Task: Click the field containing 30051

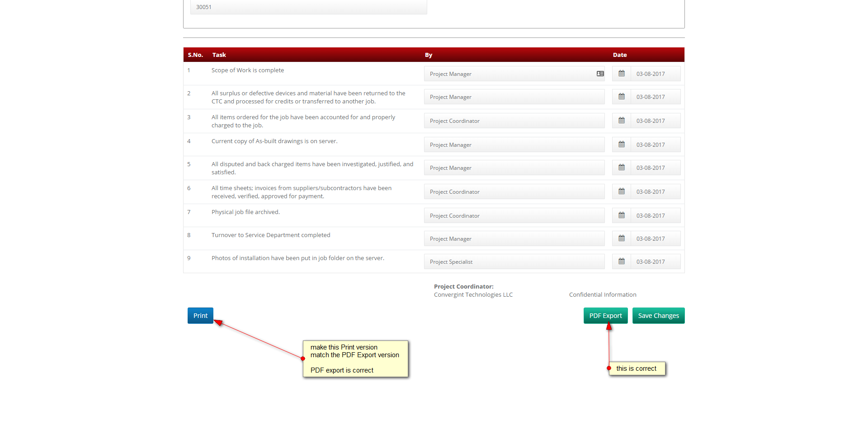Action: (x=308, y=7)
